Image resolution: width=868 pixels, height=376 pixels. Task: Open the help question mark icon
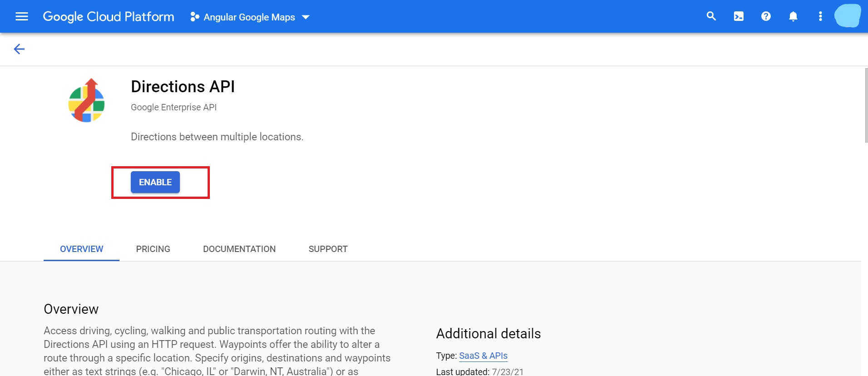(x=766, y=17)
